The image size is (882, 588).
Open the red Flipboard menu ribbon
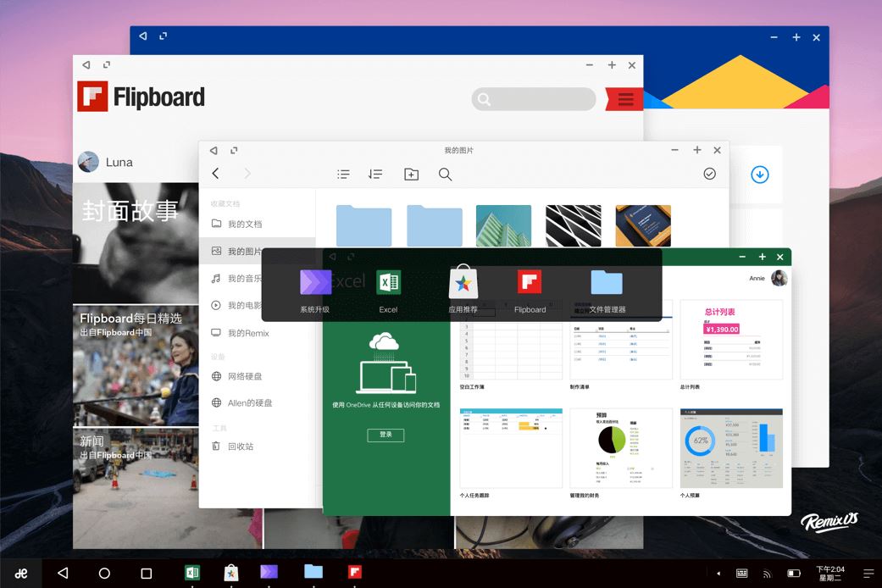coord(624,99)
